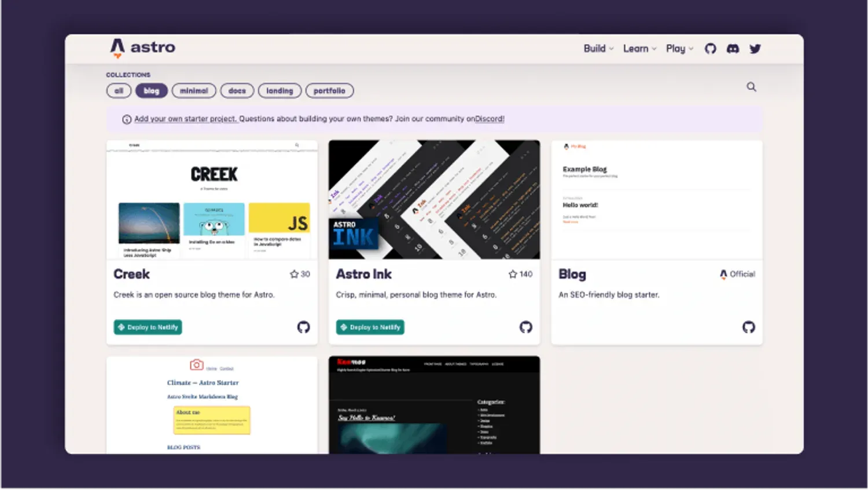The width and height of the screenshot is (868, 490).
Task: Enable the portfolio collection filter
Action: [329, 90]
